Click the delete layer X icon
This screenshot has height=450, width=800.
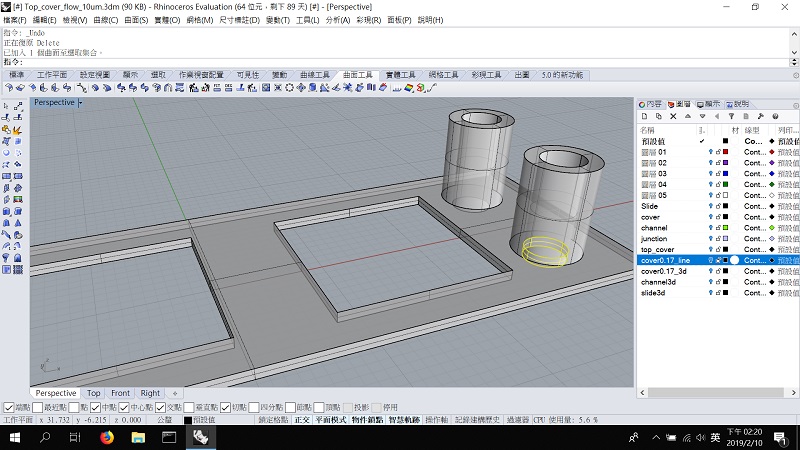tap(673, 117)
